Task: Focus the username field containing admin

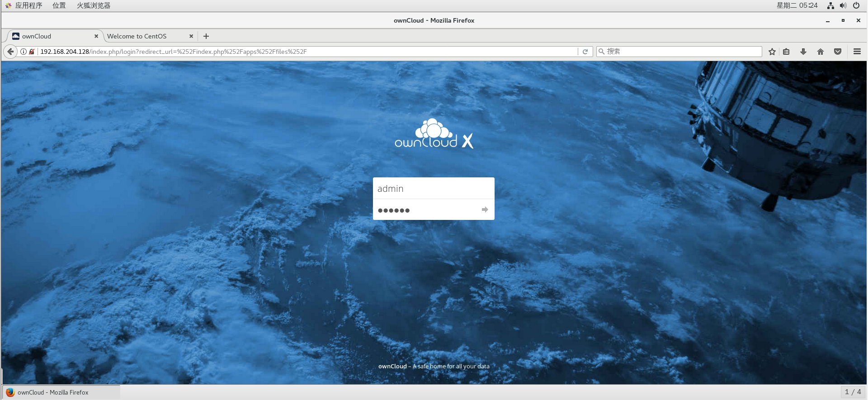Action: point(434,188)
